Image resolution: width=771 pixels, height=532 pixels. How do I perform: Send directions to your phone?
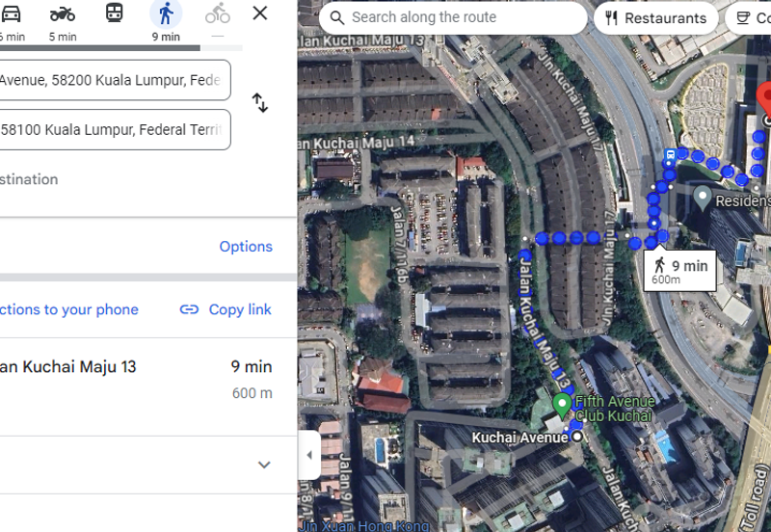[x=69, y=309]
